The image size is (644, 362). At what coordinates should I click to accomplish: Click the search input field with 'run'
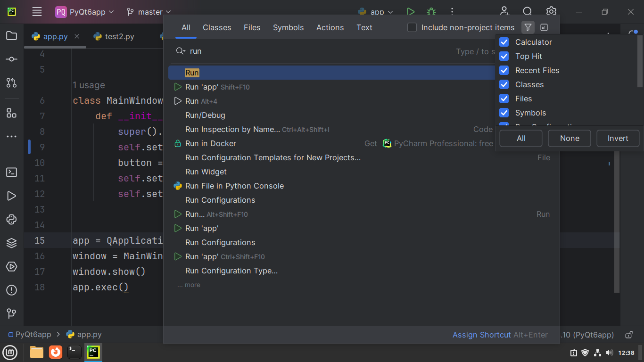(x=321, y=51)
